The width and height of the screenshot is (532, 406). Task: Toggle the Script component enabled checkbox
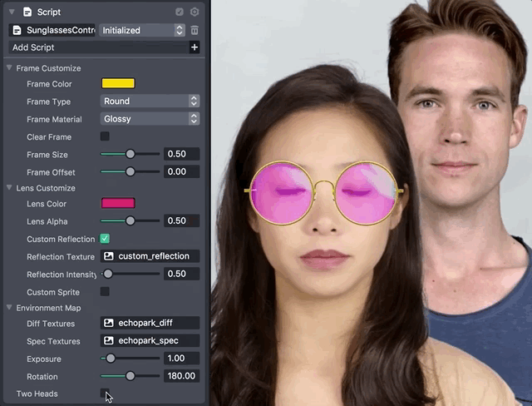(x=180, y=12)
